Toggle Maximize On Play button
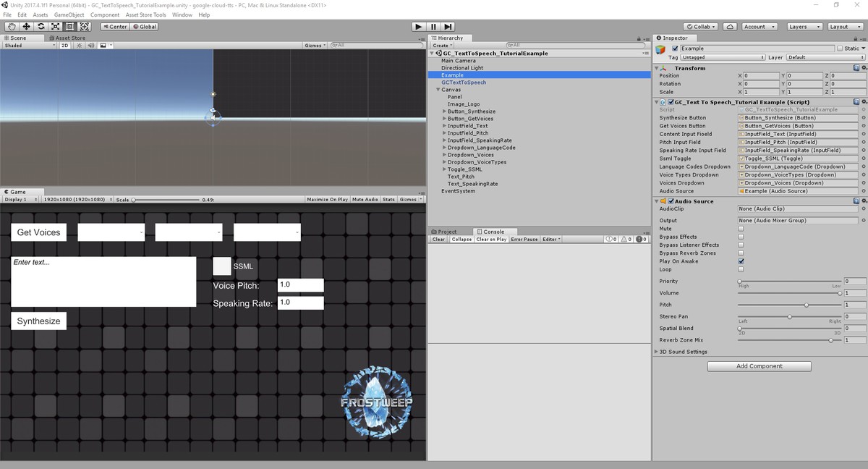Viewport: 868px width, 469px height. click(x=328, y=199)
